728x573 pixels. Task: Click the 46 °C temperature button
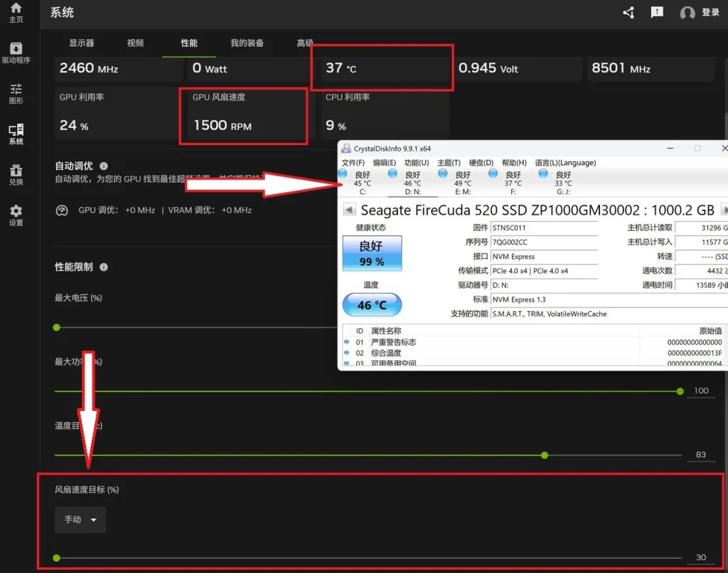coord(372,305)
